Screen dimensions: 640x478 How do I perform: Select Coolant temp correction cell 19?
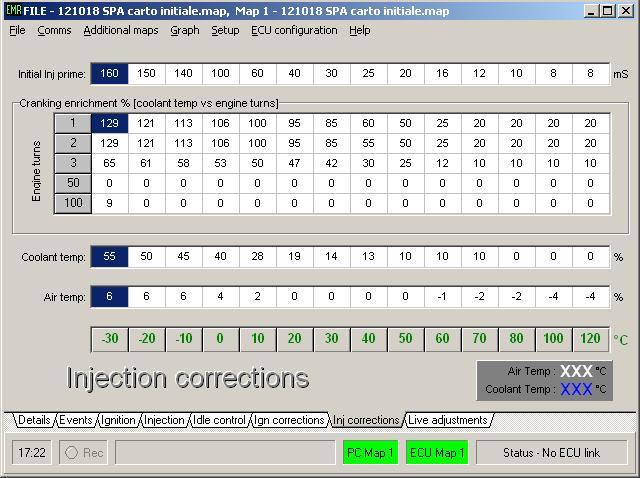tap(294, 257)
